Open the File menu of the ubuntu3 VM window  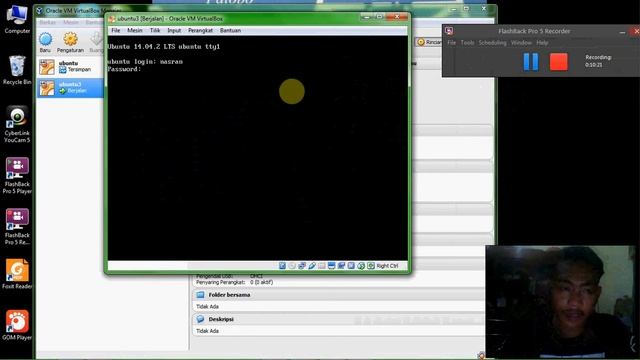pyautogui.click(x=116, y=30)
